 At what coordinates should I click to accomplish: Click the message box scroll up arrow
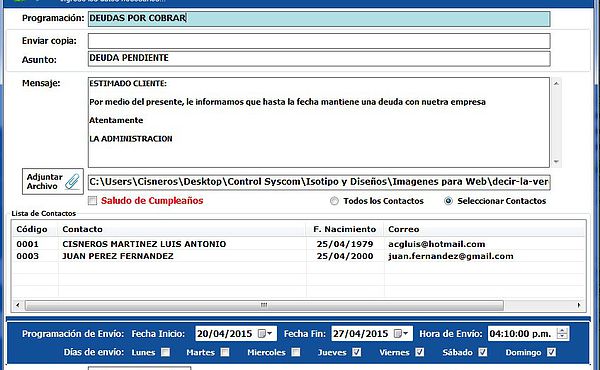coord(556,83)
